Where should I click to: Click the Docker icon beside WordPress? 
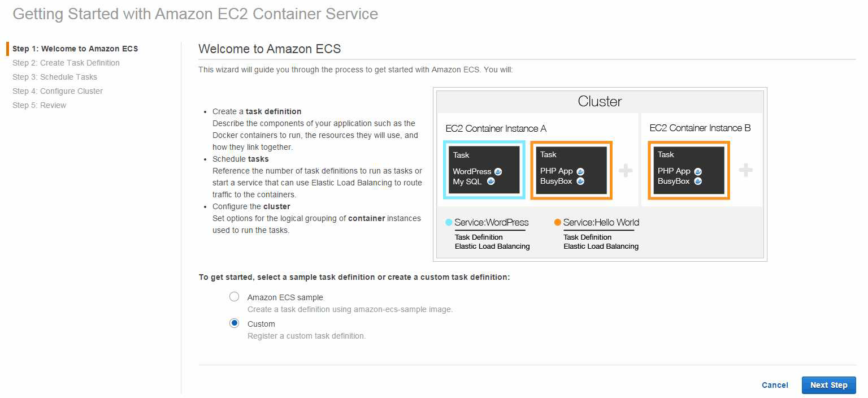coord(498,171)
